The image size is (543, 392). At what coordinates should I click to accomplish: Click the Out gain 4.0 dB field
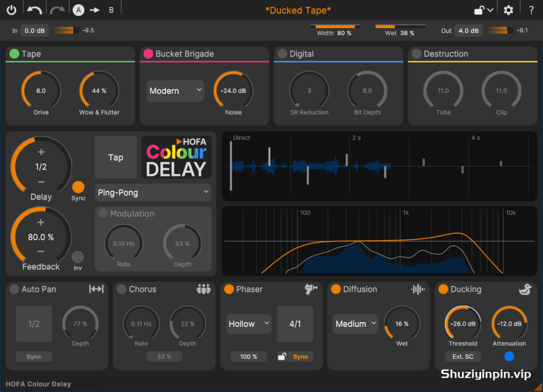(x=469, y=30)
